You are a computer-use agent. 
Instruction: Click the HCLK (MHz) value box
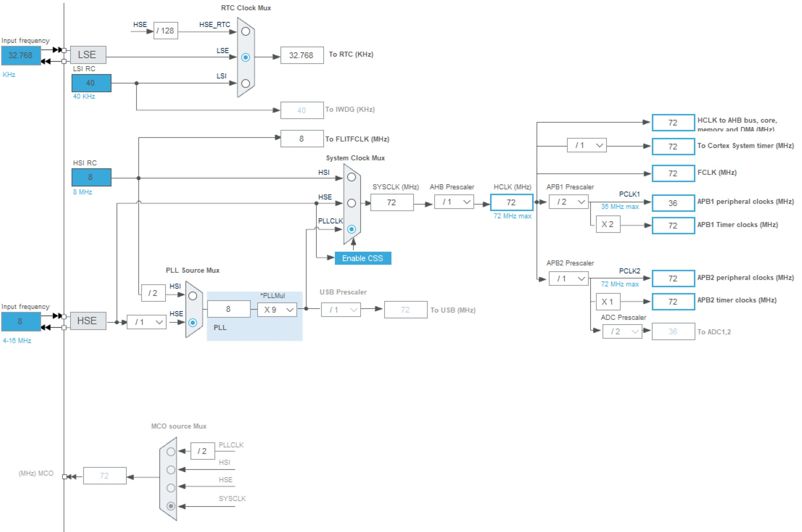[511, 203]
